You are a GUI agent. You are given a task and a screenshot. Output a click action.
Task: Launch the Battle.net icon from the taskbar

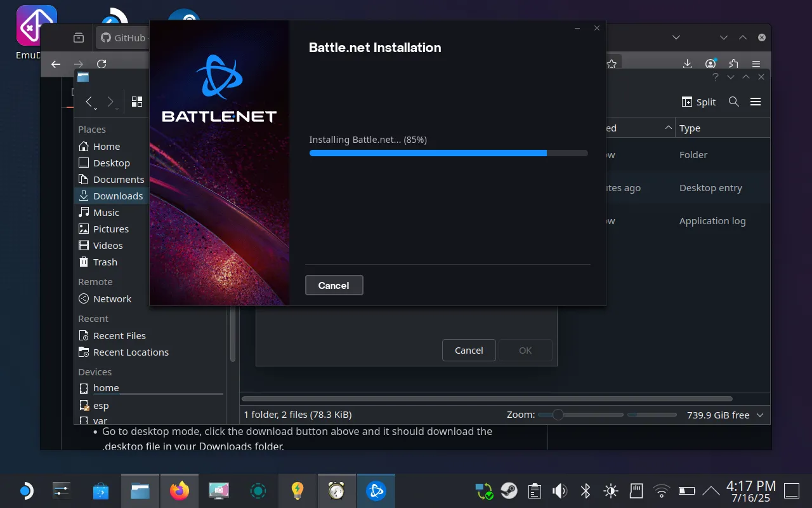pyautogui.click(x=376, y=490)
